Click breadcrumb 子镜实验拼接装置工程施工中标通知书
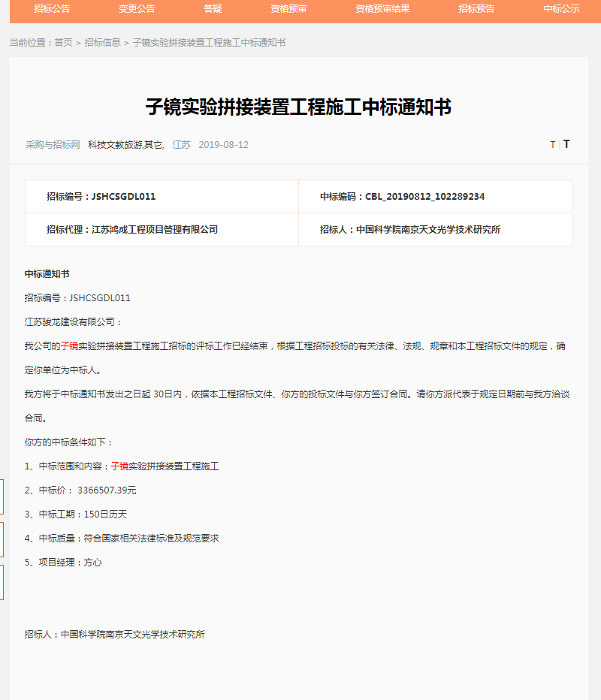Image resolution: width=601 pixels, height=700 pixels. pos(209,42)
